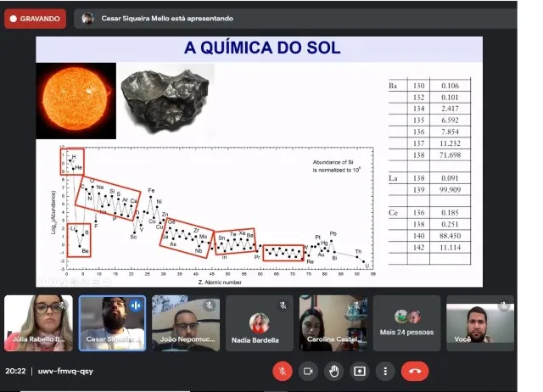Screen dimensions: 543x392
Task: Click the speaking indicator on Cesar's tile
Action: pyautogui.click(x=136, y=305)
